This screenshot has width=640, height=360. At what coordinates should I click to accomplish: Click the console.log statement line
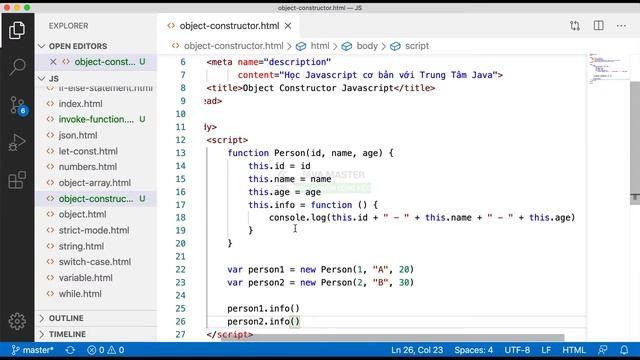pyautogui.click(x=422, y=218)
